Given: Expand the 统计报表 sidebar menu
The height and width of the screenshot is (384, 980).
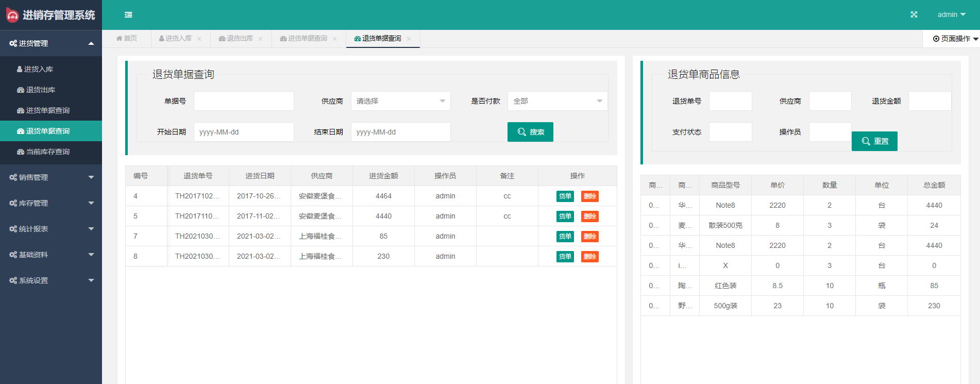Looking at the screenshot, I should pyautogui.click(x=51, y=229).
